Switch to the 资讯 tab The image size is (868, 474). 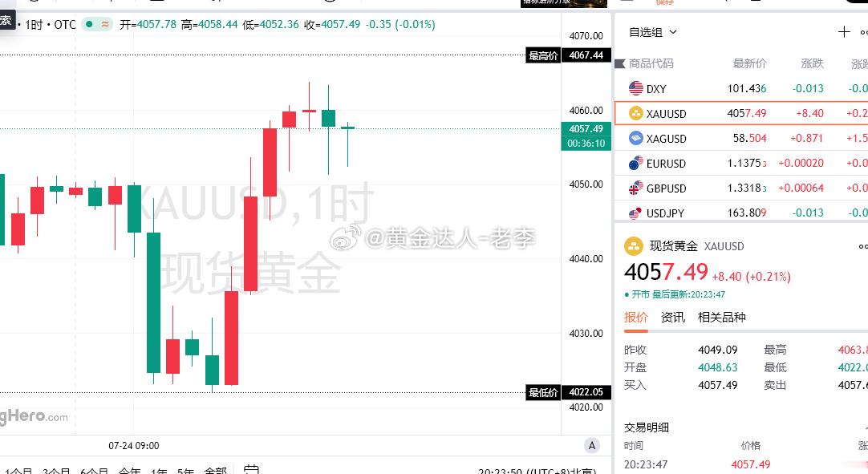(672, 318)
